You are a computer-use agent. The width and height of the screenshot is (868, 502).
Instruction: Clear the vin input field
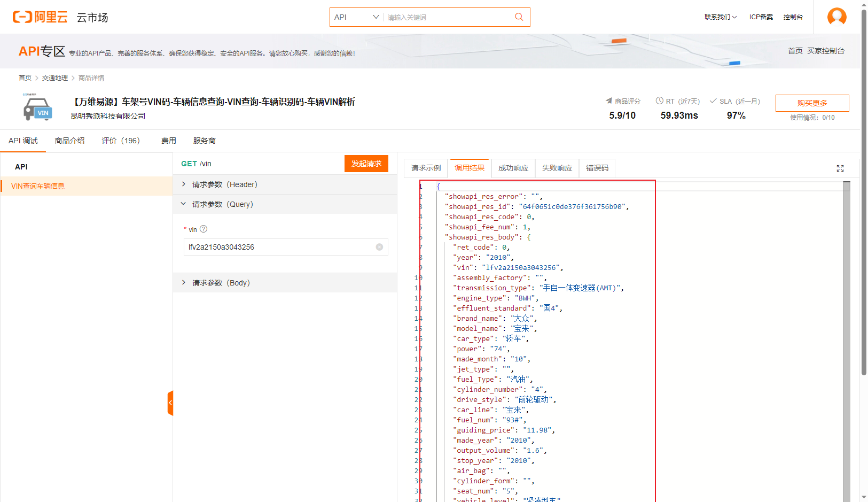click(379, 247)
